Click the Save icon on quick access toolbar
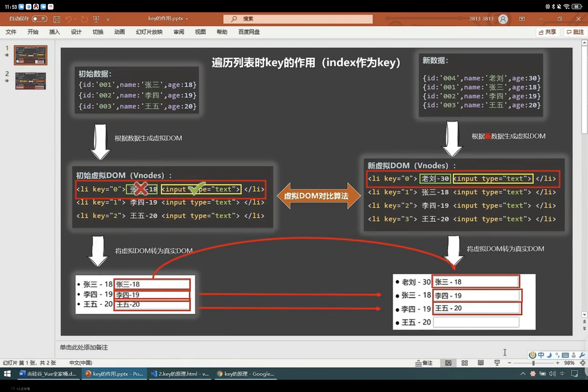Screen dimensions: 588x392 tap(57, 19)
